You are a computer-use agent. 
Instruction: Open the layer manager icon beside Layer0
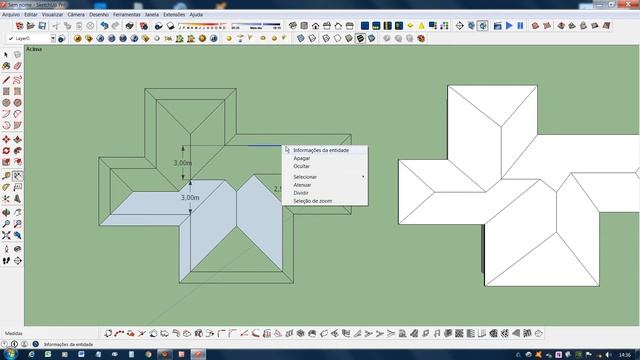[62, 39]
